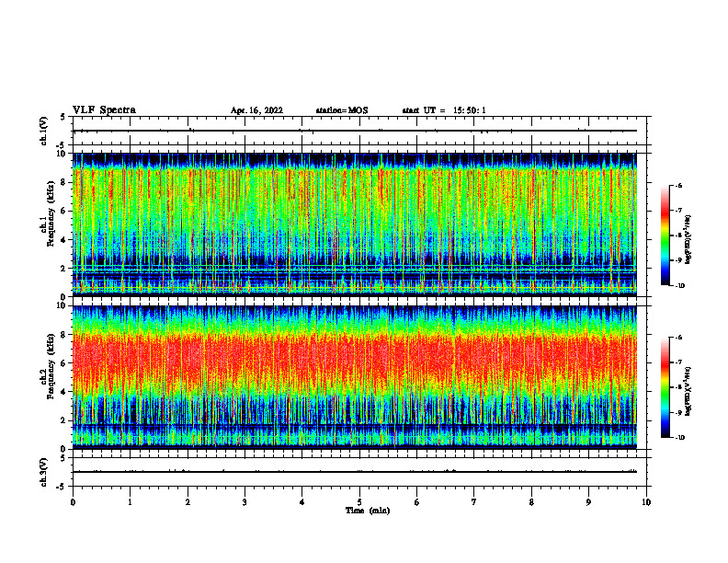Click the "4" tick on the time axis

click(x=302, y=502)
